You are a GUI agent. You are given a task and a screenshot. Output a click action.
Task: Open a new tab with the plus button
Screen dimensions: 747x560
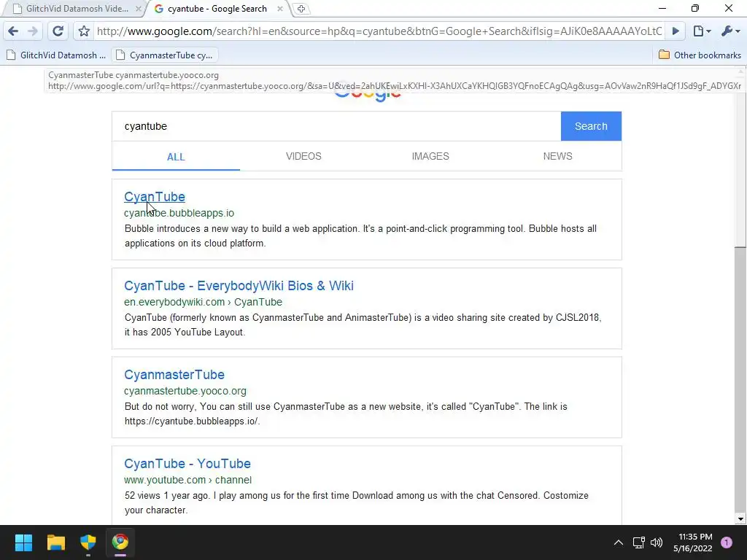301,9
